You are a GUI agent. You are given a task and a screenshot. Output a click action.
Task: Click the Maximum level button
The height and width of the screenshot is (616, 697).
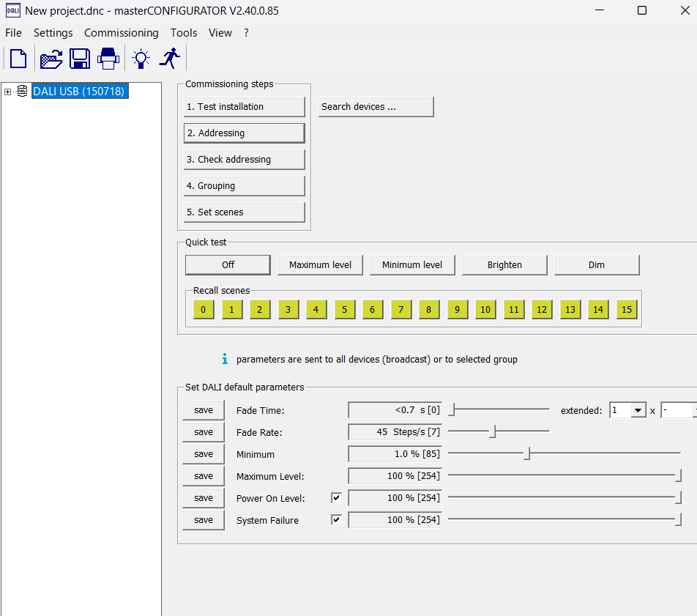(x=320, y=265)
